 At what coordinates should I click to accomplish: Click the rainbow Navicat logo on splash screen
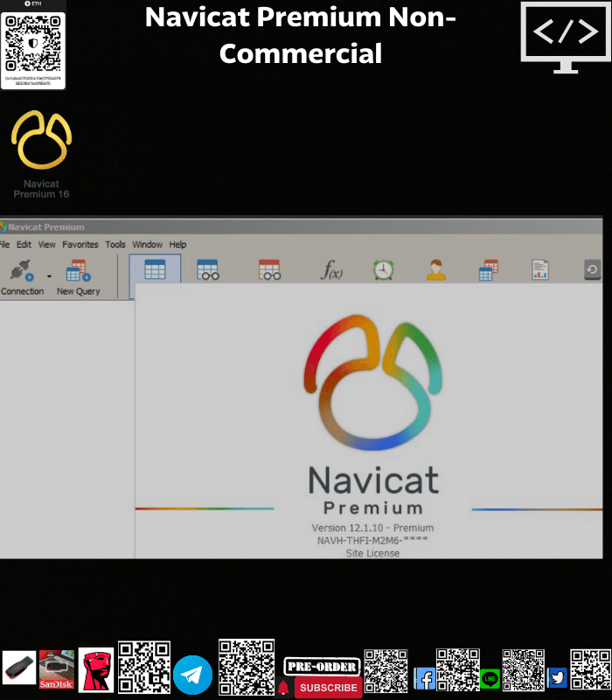[373, 383]
